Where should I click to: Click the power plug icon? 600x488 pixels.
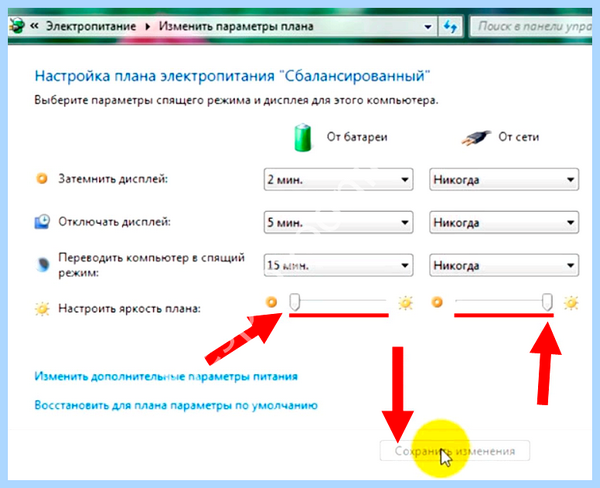pos(476,138)
